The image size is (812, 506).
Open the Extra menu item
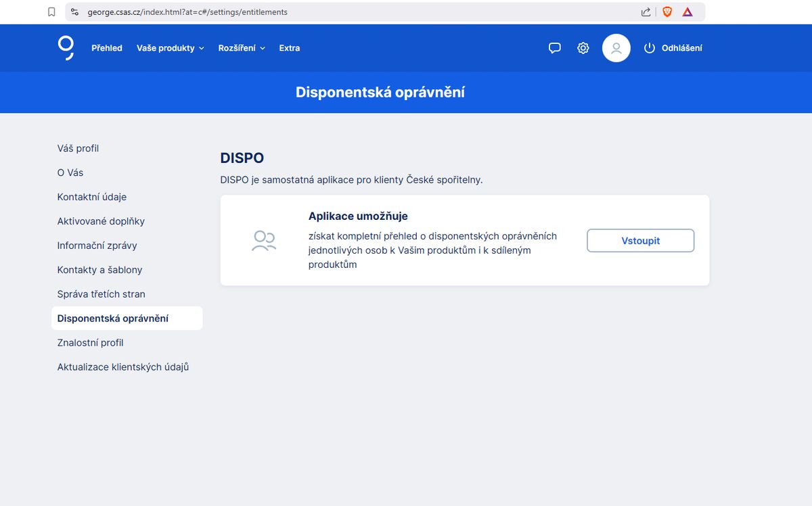pyautogui.click(x=290, y=48)
